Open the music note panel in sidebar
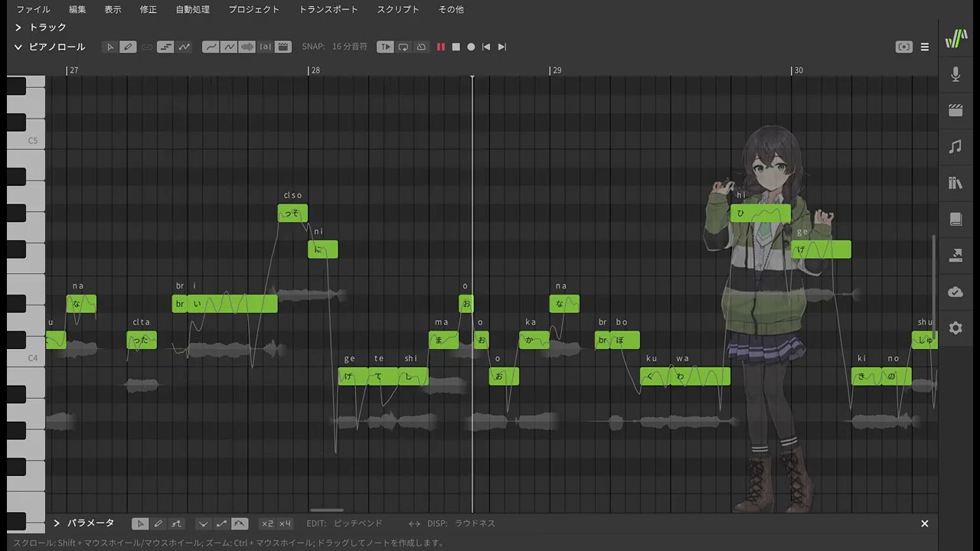 click(x=955, y=146)
